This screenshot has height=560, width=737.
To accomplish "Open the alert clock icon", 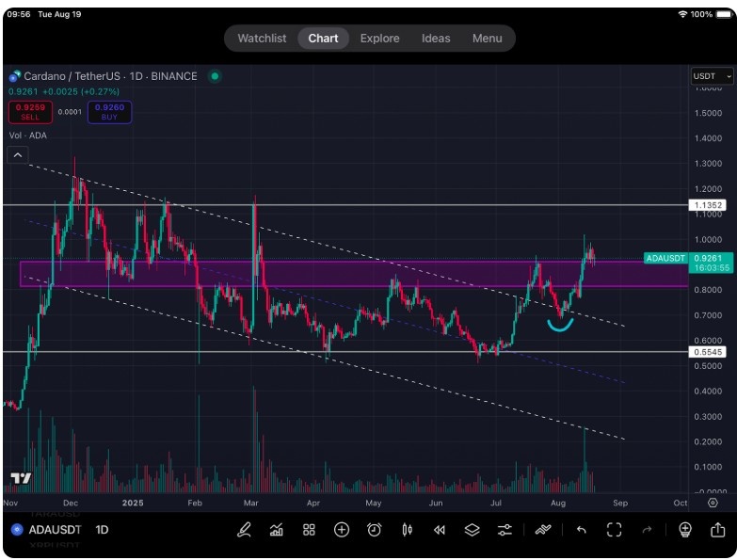I will click(374, 530).
